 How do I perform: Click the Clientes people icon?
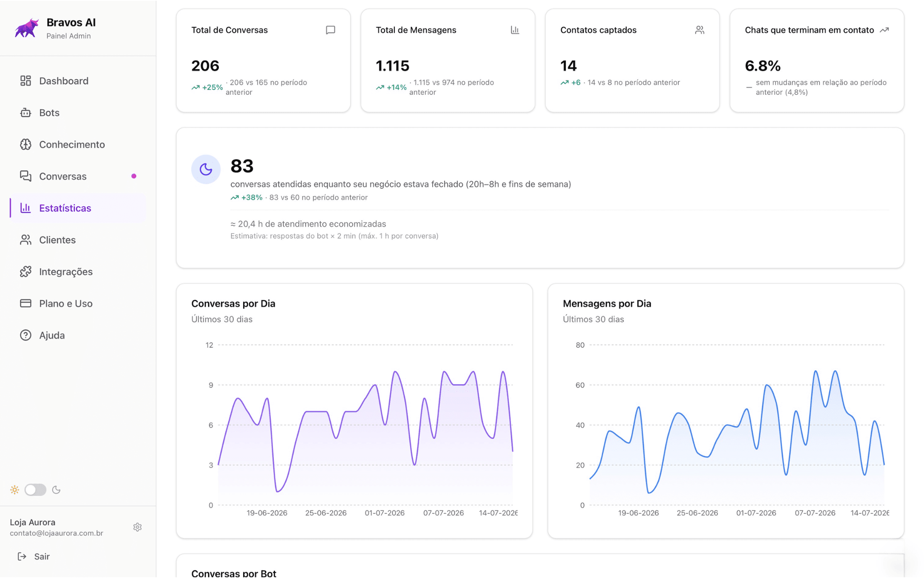(26, 240)
